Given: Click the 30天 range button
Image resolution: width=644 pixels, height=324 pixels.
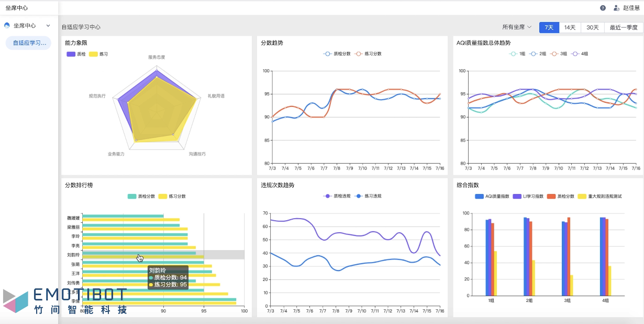Looking at the screenshot, I should (x=593, y=27).
